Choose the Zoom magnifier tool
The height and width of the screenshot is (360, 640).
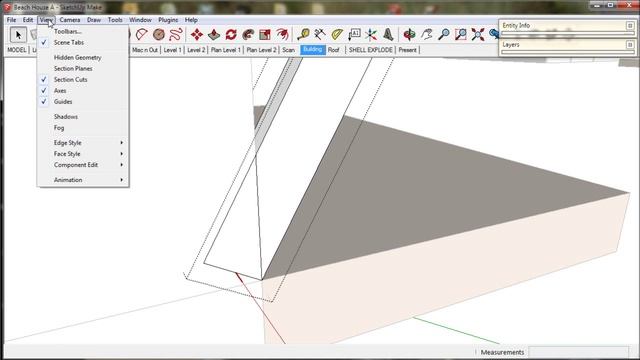pos(444,35)
